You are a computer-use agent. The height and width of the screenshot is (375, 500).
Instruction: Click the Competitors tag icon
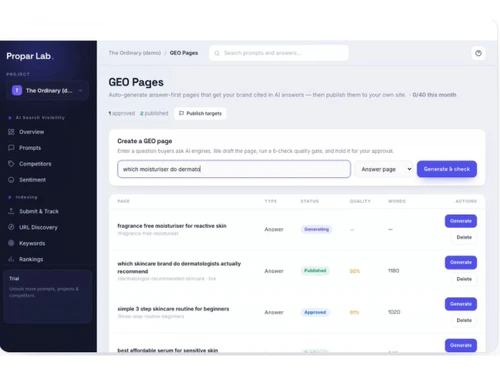(x=11, y=164)
